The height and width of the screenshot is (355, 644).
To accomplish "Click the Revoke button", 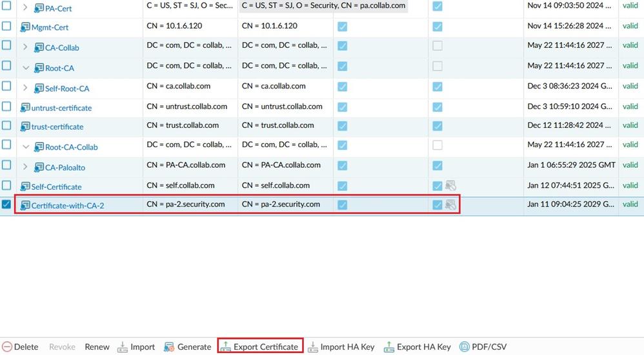I will [62, 347].
